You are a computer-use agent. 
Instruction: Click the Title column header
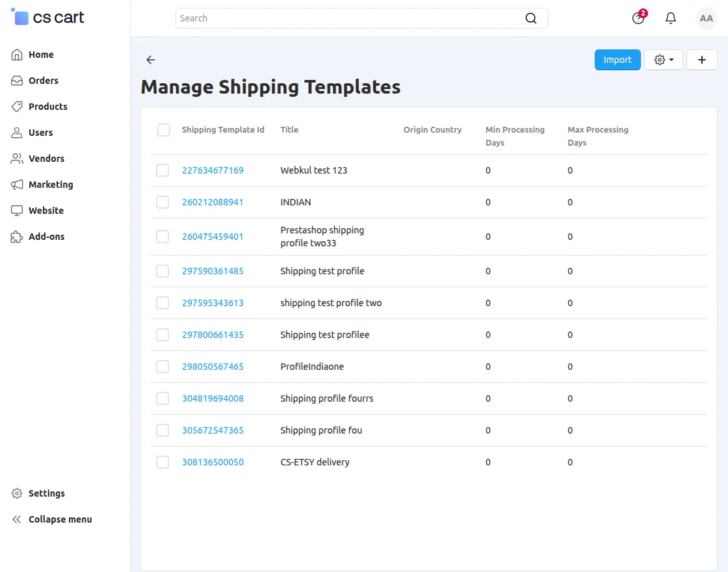[289, 129]
